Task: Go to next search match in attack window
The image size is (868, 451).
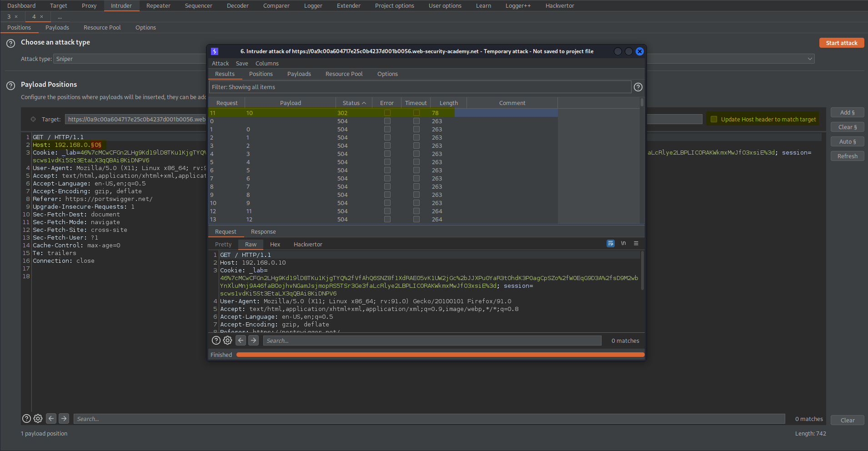Action: (254, 341)
